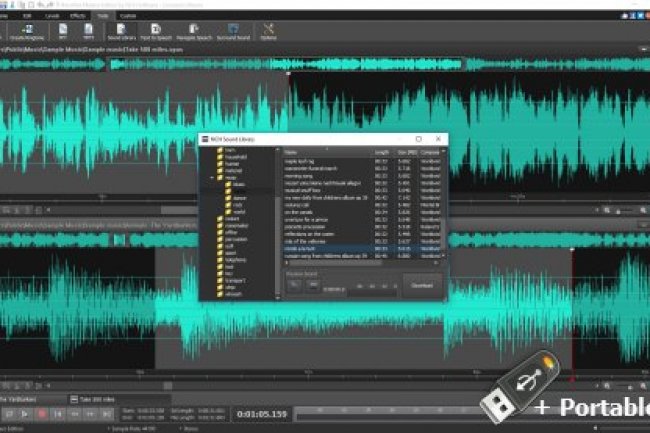Click the Surround Sound toolbar icon
Viewport: 650px width, 433px height.
pyautogui.click(x=233, y=32)
